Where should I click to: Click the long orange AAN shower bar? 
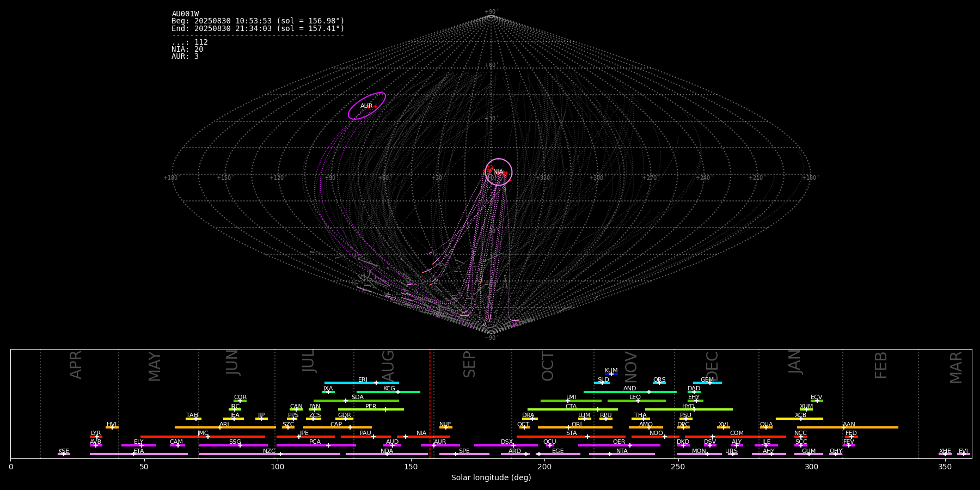tap(847, 427)
